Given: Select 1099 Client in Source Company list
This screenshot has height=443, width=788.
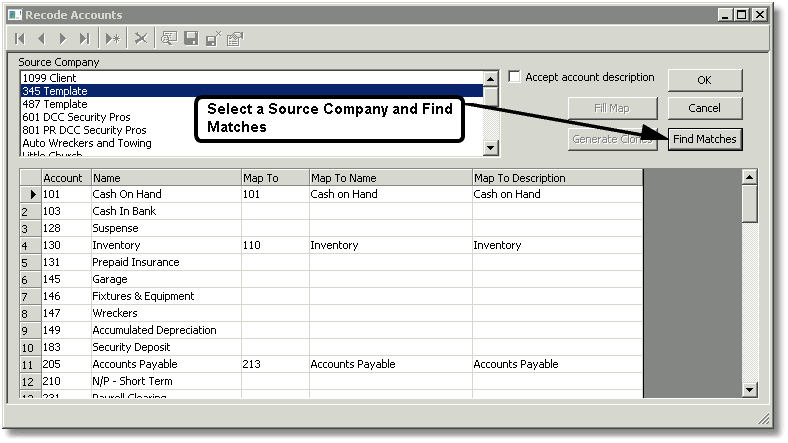Looking at the screenshot, I should 251,78.
